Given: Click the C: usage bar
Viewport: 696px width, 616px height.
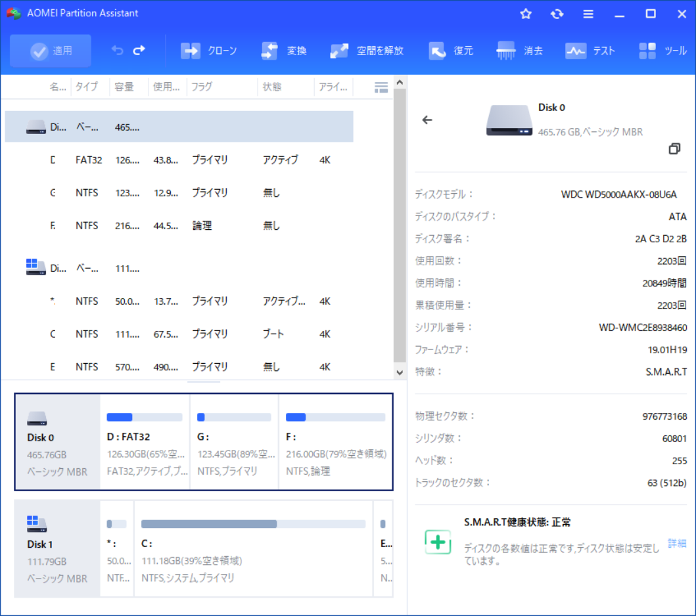Looking at the screenshot, I should [254, 524].
